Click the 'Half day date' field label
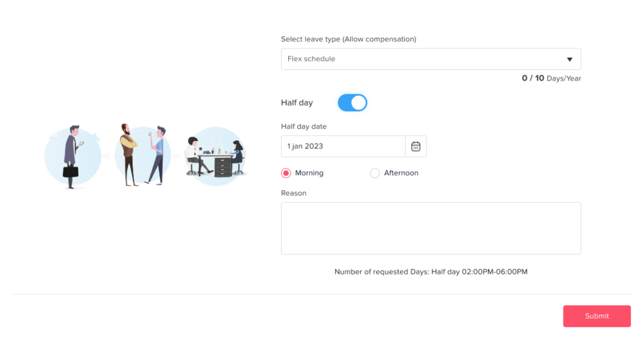Screen dimensions: 644x343 click(304, 127)
